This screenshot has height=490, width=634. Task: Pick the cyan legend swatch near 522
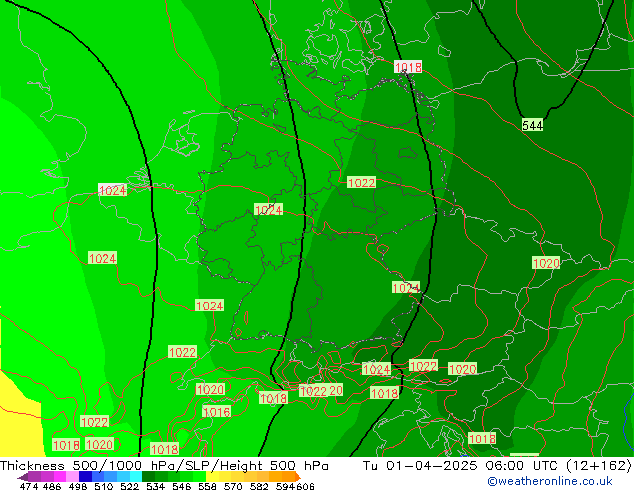pyautogui.click(x=136, y=476)
